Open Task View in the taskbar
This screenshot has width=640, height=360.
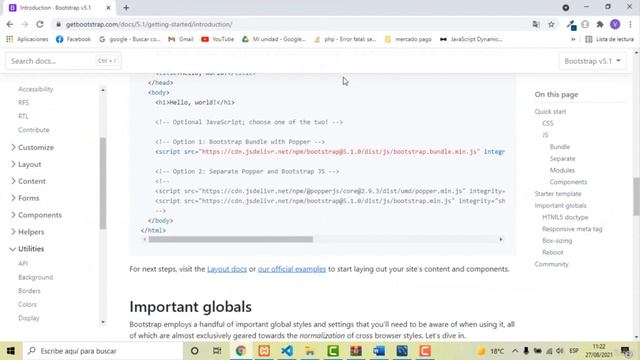pyautogui.click(x=217, y=351)
